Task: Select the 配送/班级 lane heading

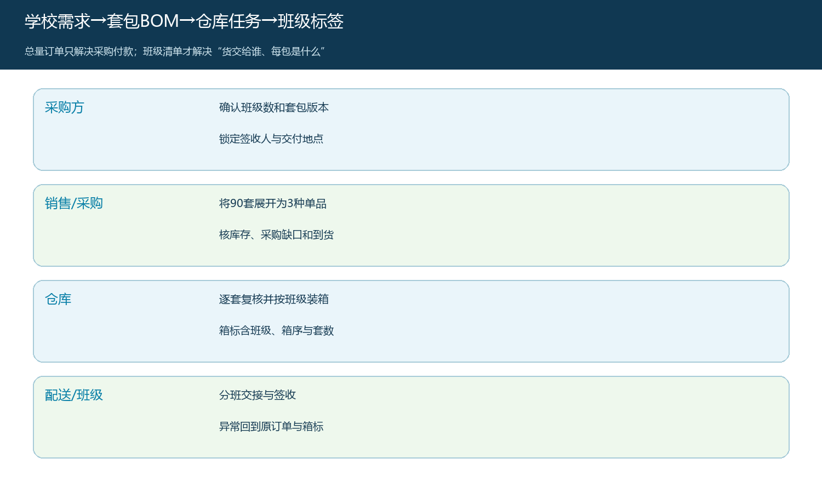Action: (x=74, y=395)
